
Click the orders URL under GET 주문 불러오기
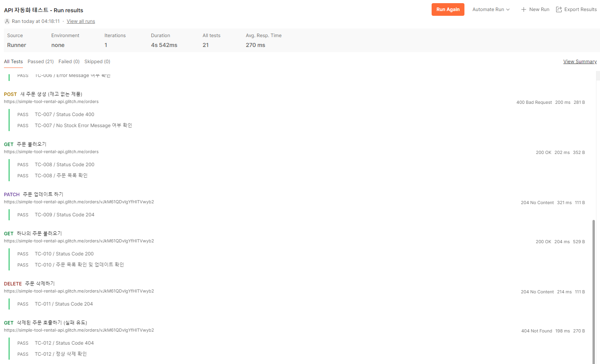(51, 152)
